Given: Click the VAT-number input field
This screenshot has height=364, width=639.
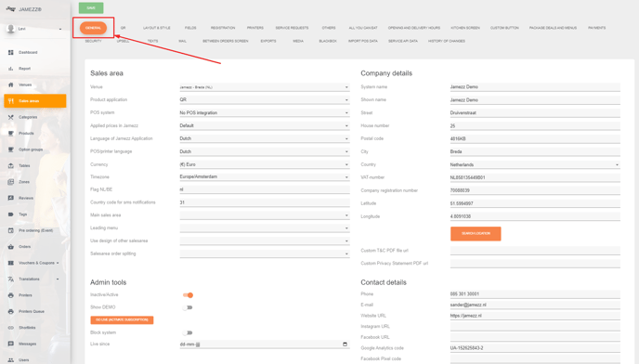Looking at the screenshot, I should coord(535,177).
